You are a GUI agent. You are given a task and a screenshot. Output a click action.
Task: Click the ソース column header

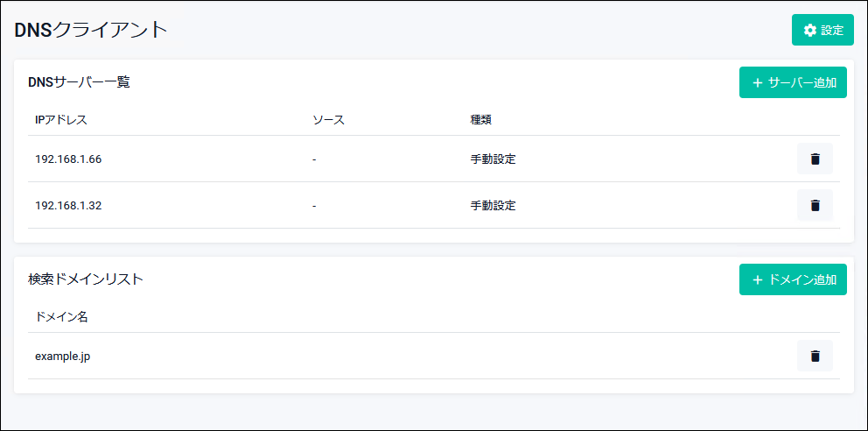click(x=328, y=119)
